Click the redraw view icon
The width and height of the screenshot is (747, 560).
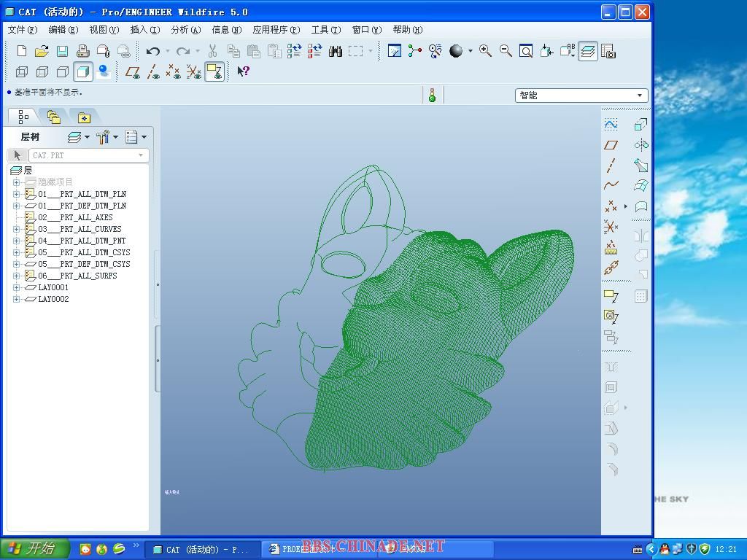394,51
